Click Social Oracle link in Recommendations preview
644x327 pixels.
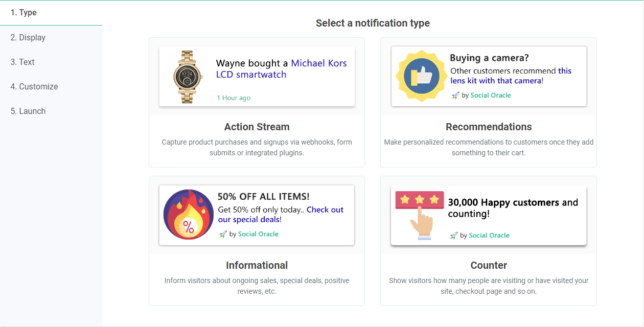point(490,95)
